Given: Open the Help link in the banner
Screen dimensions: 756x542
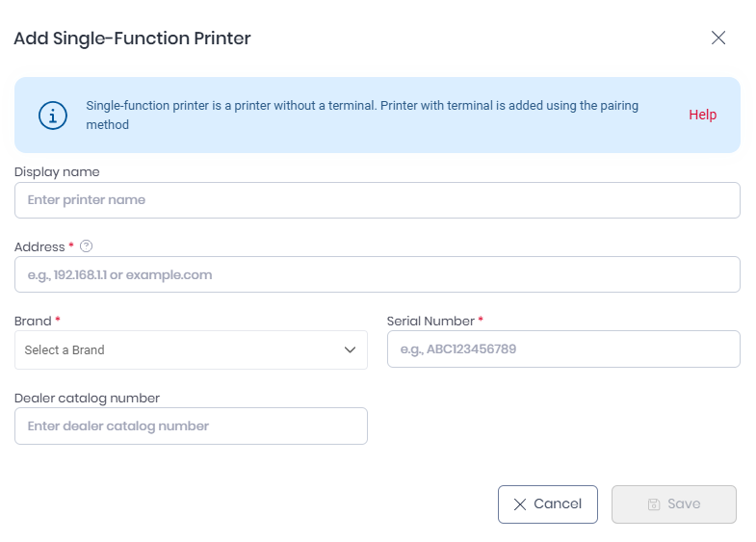Looking at the screenshot, I should [702, 115].
